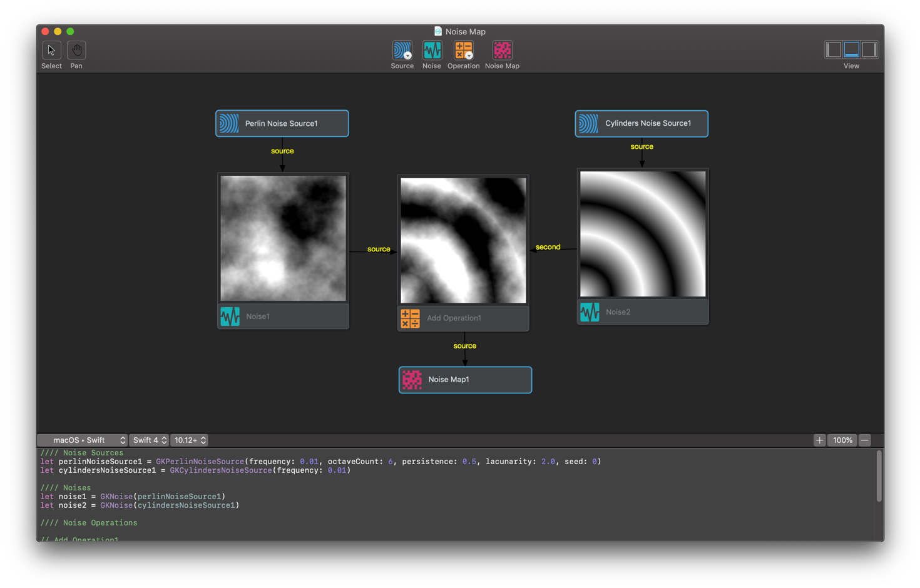Viewport: 920px width, 588px height.
Task: Click the source label under Cylinders node
Action: click(641, 146)
